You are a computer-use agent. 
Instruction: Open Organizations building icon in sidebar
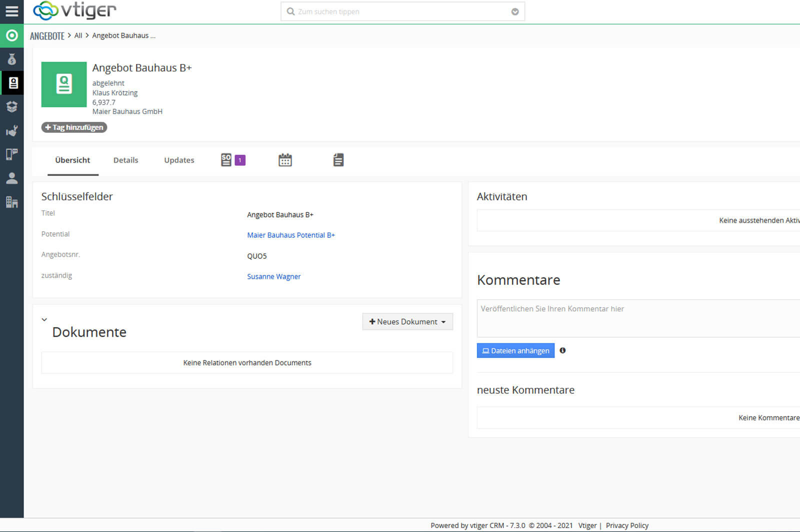[11, 202]
